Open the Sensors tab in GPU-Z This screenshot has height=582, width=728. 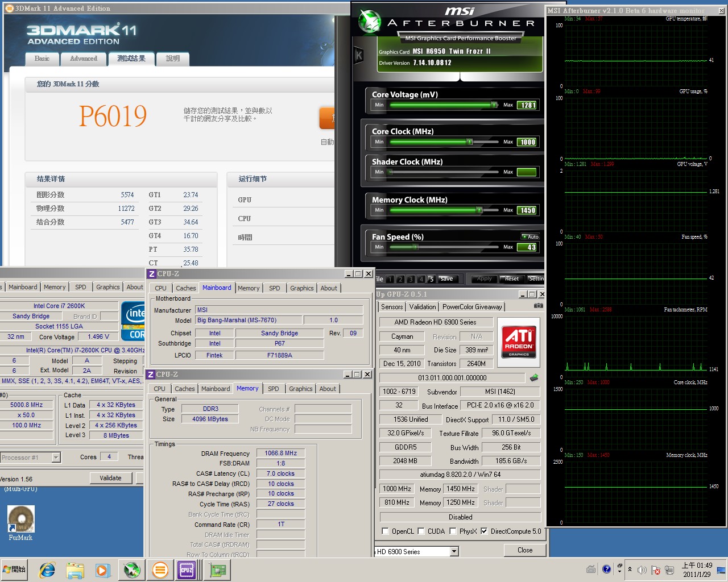[392, 307]
